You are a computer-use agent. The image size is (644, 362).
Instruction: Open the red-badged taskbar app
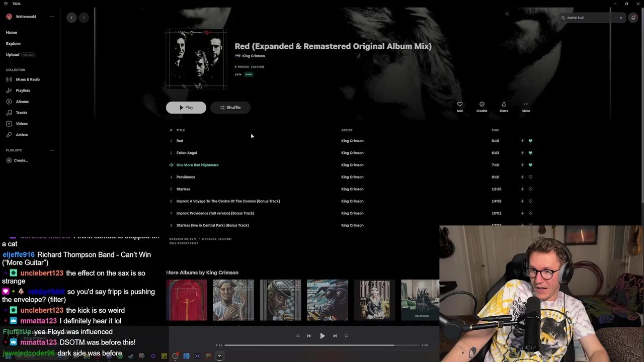(175, 356)
